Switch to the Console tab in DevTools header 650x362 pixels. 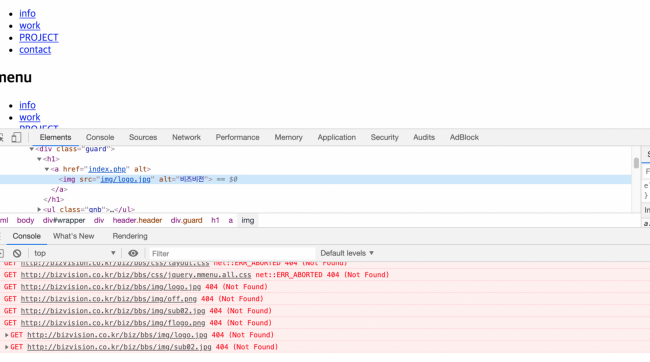(x=100, y=137)
